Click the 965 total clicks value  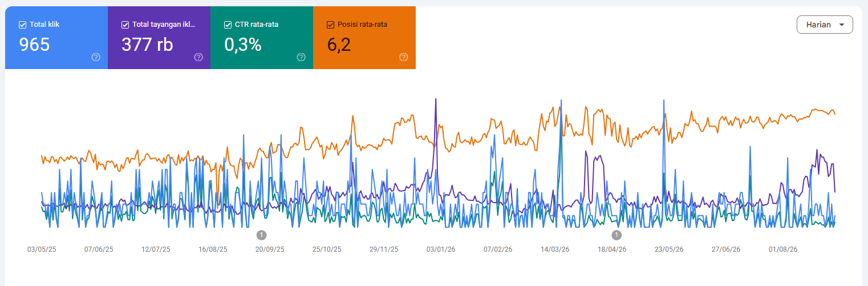pos(35,45)
